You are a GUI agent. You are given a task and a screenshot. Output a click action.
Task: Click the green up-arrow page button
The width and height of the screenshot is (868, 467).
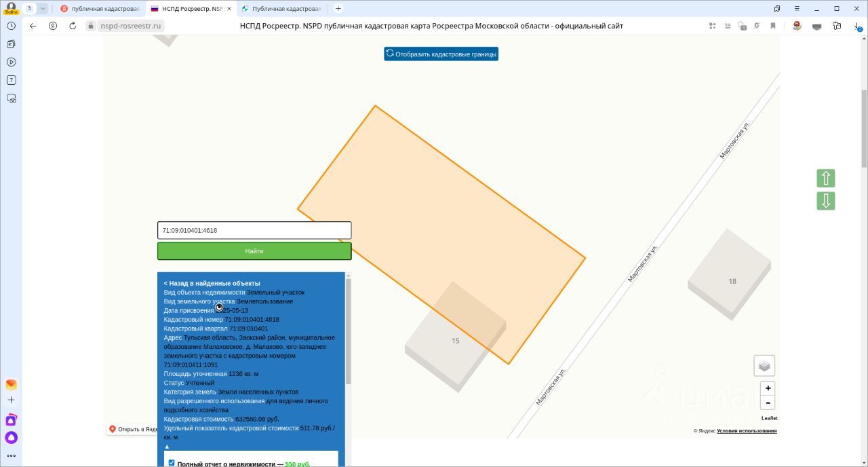826,179
